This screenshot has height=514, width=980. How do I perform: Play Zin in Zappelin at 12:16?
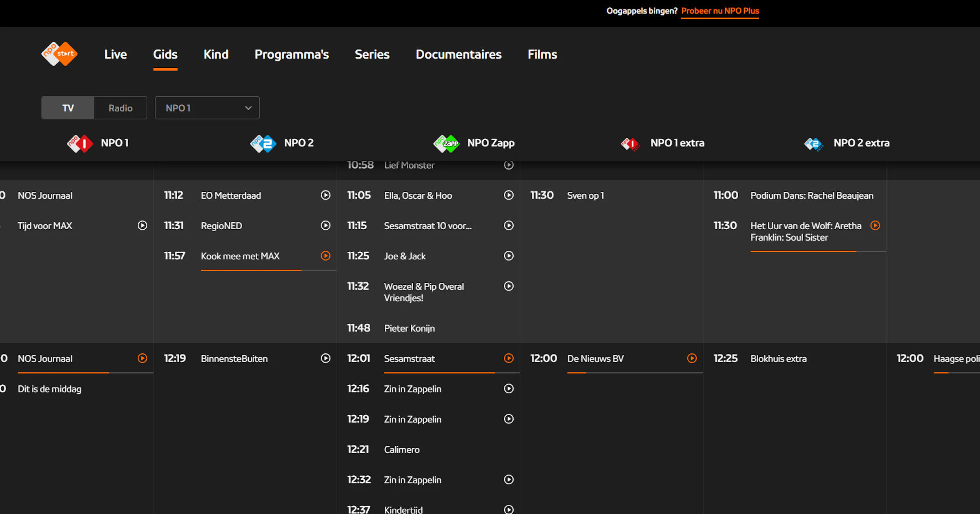tap(508, 389)
